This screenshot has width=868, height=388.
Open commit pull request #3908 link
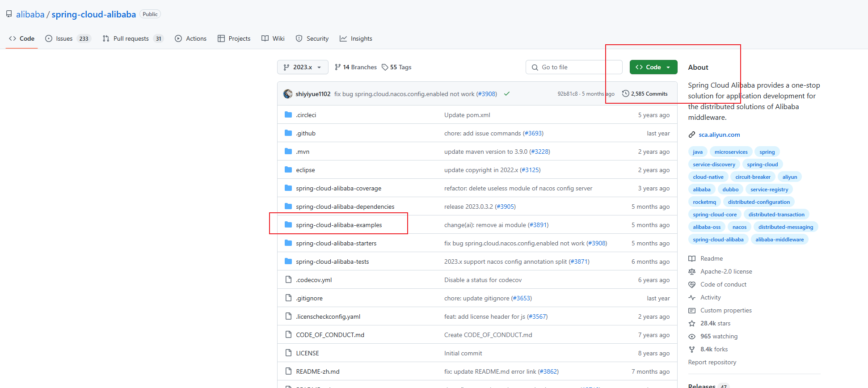coord(487,94)
